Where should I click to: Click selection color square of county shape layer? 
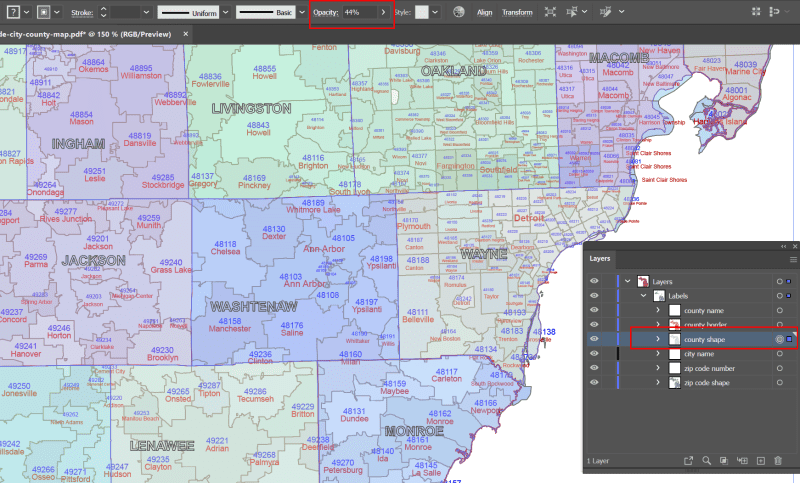789,339
